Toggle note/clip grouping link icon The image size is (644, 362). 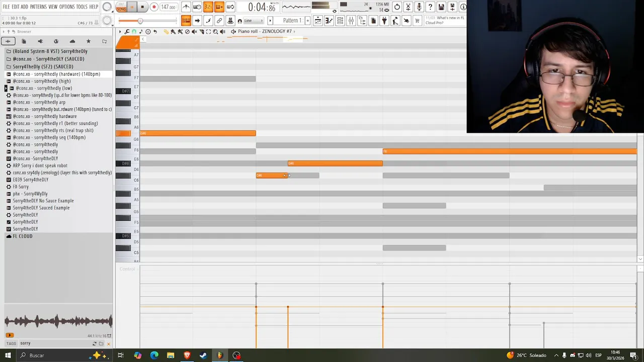(x=219, y=21)
